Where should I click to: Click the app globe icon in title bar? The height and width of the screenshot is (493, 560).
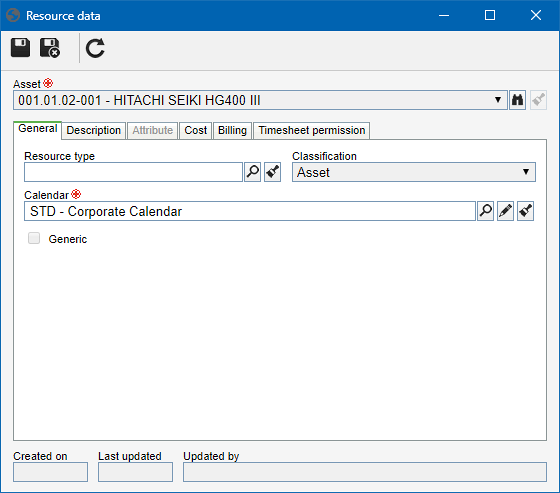tap(13, 15)
